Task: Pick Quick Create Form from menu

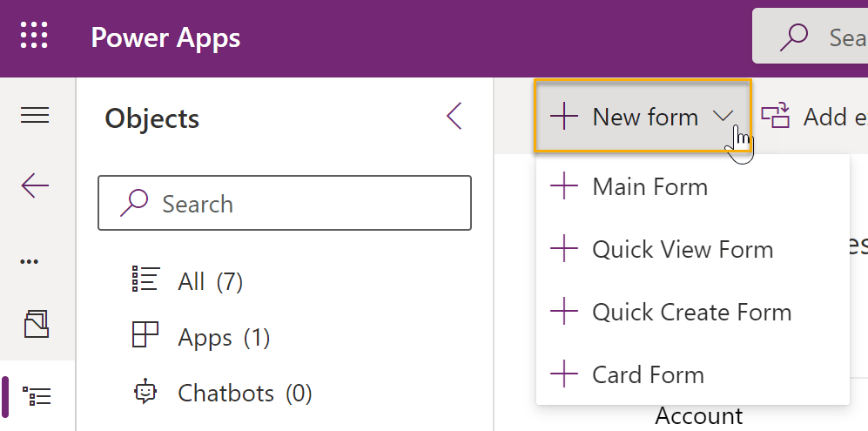Action: coord(691,313)
